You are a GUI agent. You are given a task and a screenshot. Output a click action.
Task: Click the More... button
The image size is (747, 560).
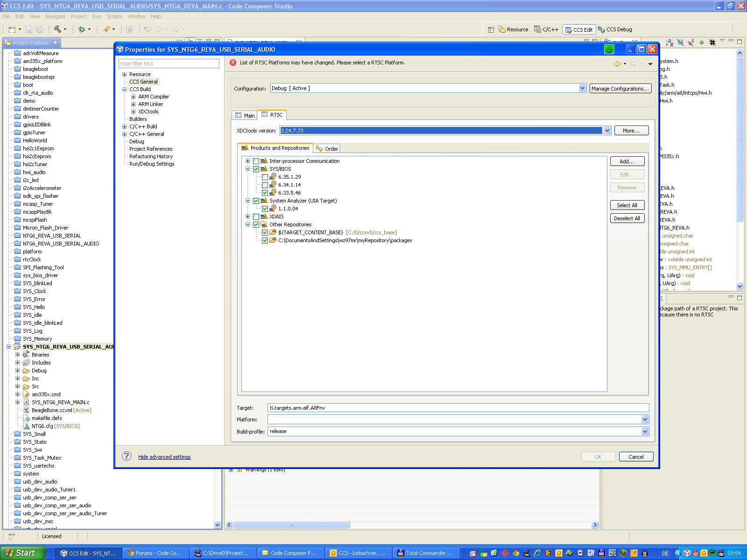pyautogui.click(x=631, y=131)
